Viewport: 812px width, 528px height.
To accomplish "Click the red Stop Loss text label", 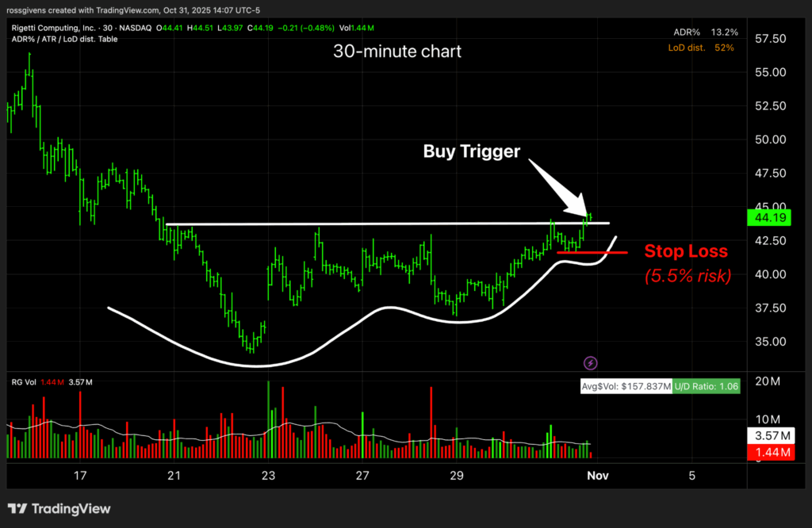I will [x=685, y=251].
